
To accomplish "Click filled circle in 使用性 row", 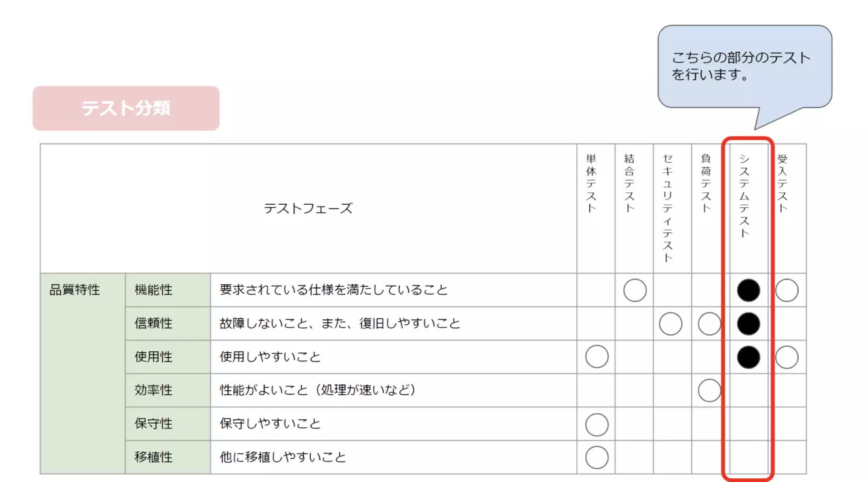I will pyautogui.click(x=749, y=357).
